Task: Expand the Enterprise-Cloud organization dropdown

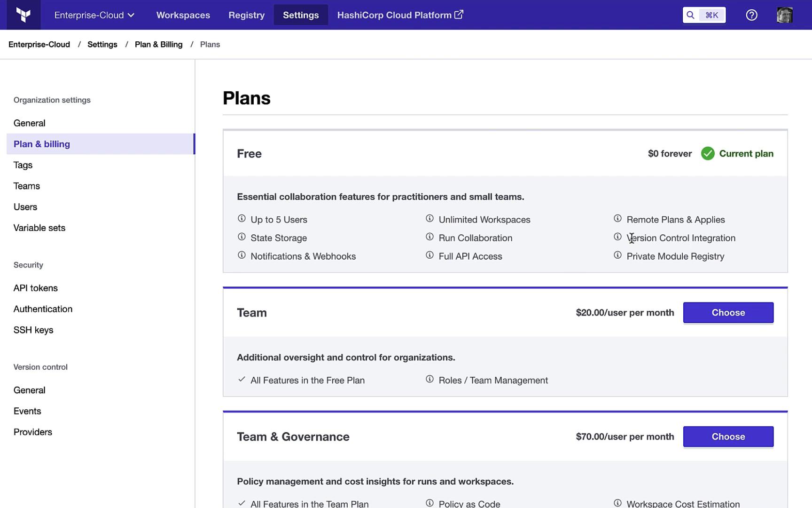Action: coord(94,15)
